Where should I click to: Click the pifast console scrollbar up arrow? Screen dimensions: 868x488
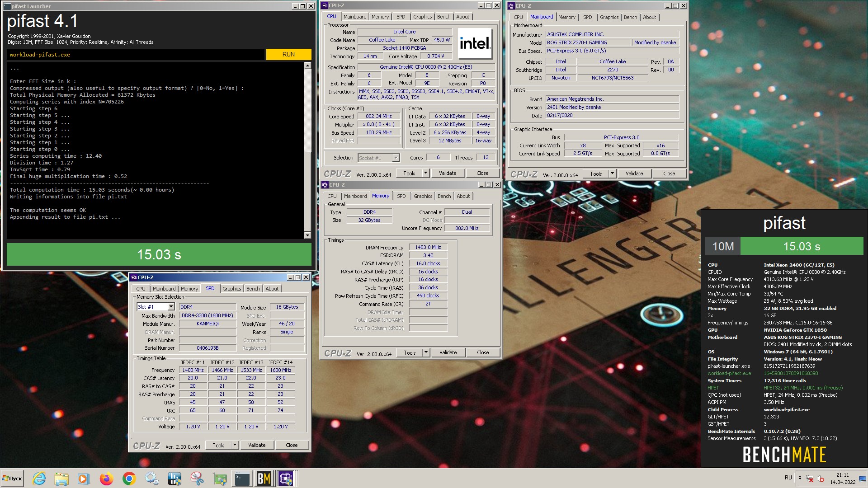[307, 66]
